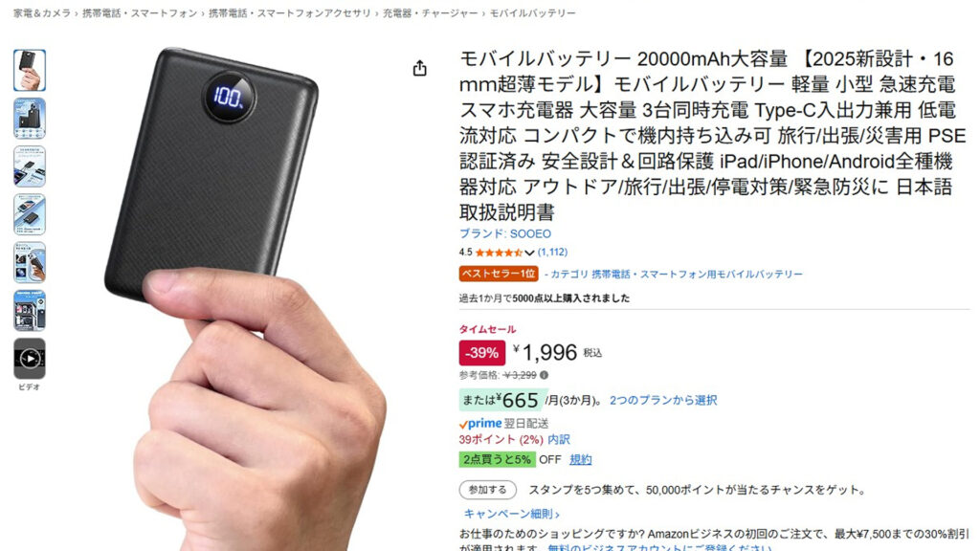Visit the ブランド: SOOEO brand link
The width and height of the screenshot is (980, 551).
[x=505, y=233]
